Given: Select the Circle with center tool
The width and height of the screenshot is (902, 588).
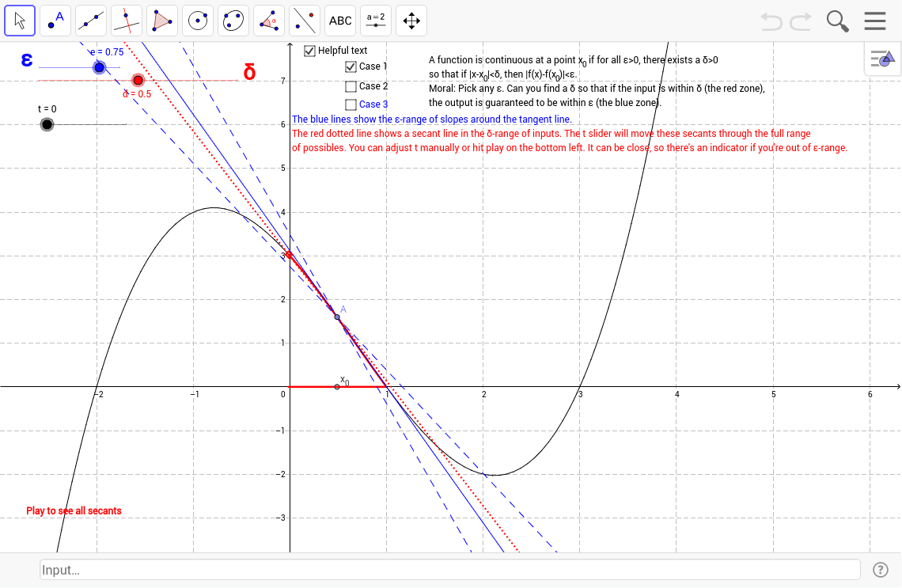Looking at the screenshot, I should point(198,21).
